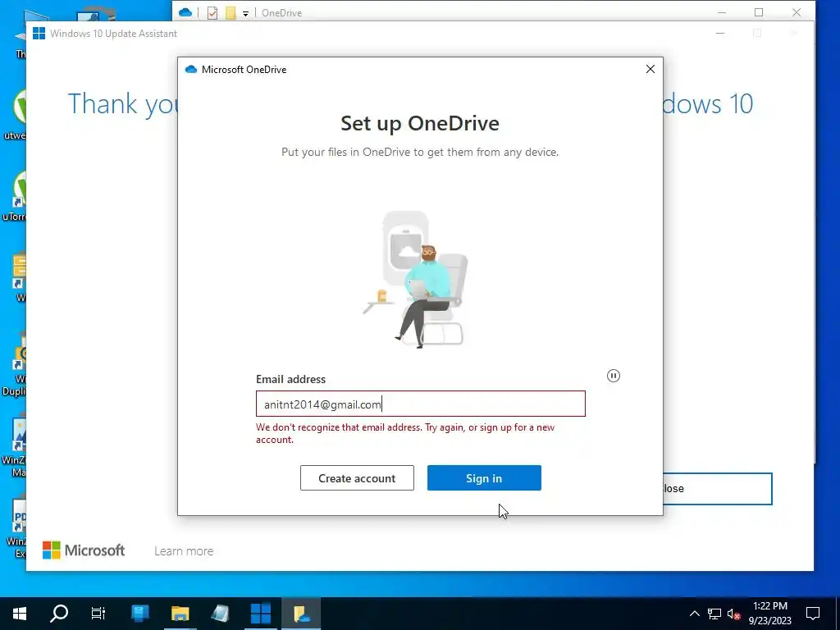Click the Create account button
The width and height of the screenshot is (840, 630).
click(x=357, y=478)
